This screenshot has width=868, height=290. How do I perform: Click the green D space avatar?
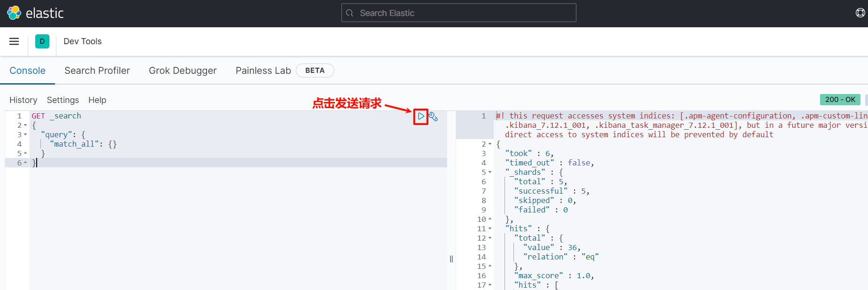pos(42,41)
